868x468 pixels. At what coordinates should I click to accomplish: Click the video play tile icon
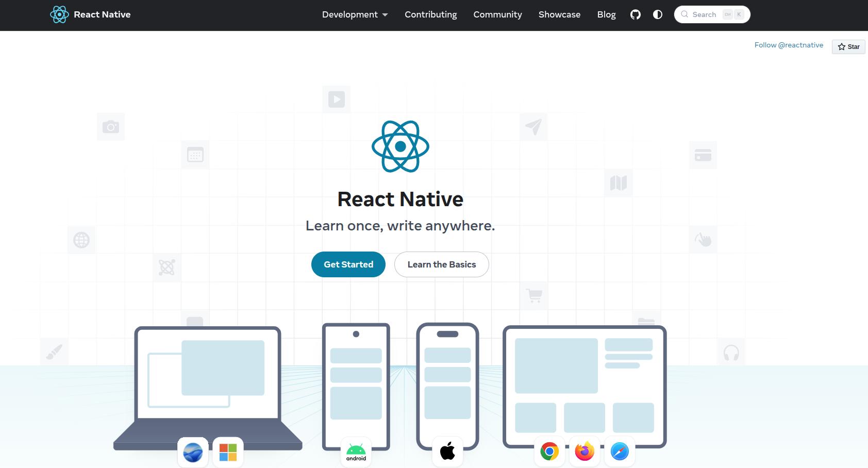pyautogui.click(x=337, y=99)
